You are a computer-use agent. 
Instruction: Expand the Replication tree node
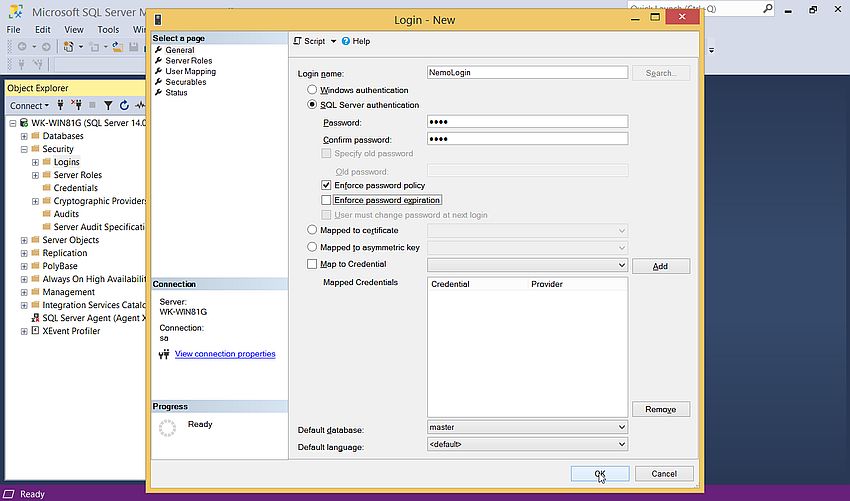24,253
